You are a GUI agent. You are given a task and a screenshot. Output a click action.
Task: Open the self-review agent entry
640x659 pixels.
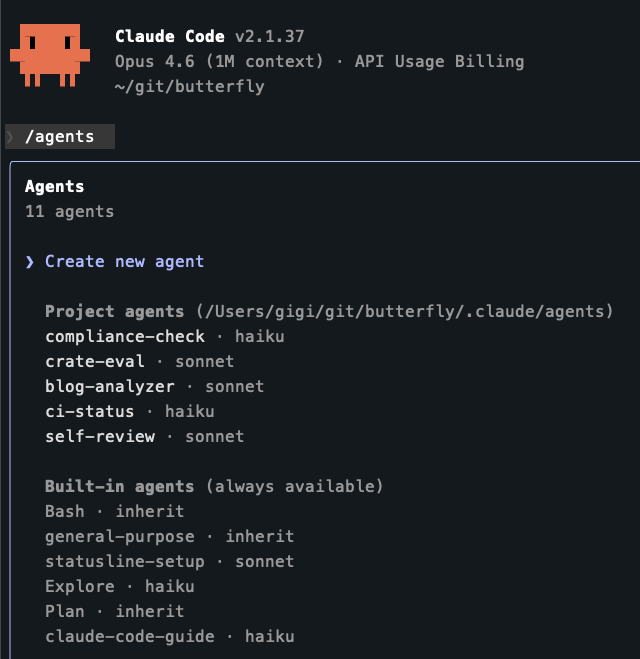pos(100,437)
